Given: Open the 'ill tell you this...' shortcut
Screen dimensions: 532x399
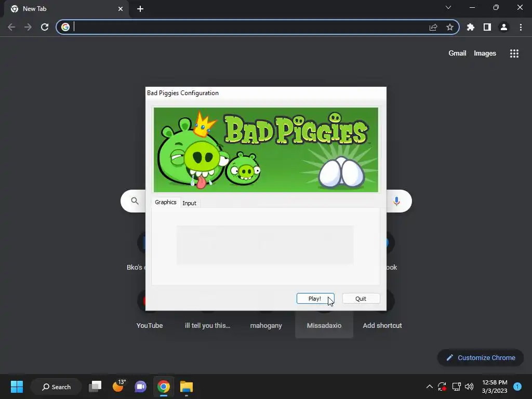Looking at the screenshot, I should tap(208, 325).
